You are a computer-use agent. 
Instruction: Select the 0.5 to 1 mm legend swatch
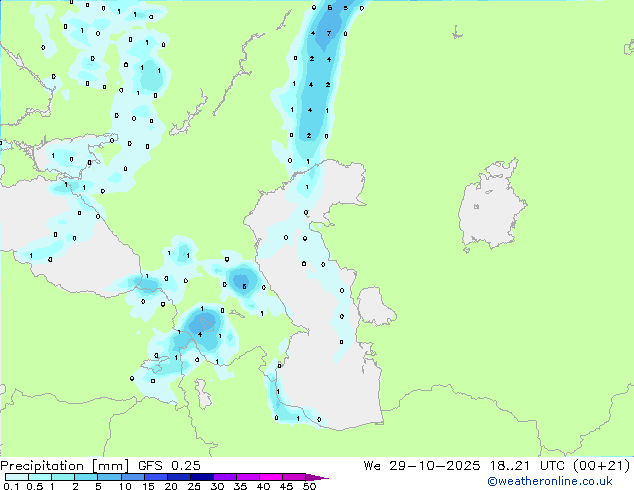click(40, 477)
